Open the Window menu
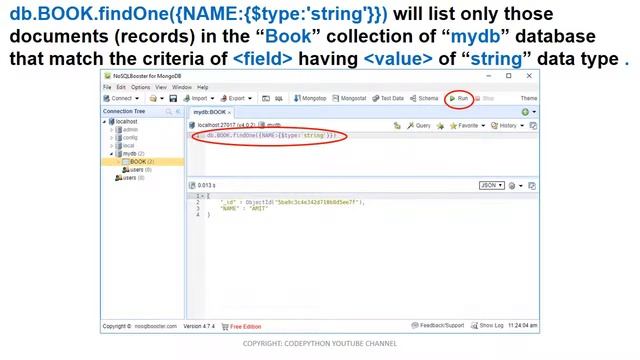Viewport: 640px width, 360px height. tap(182, 87)
